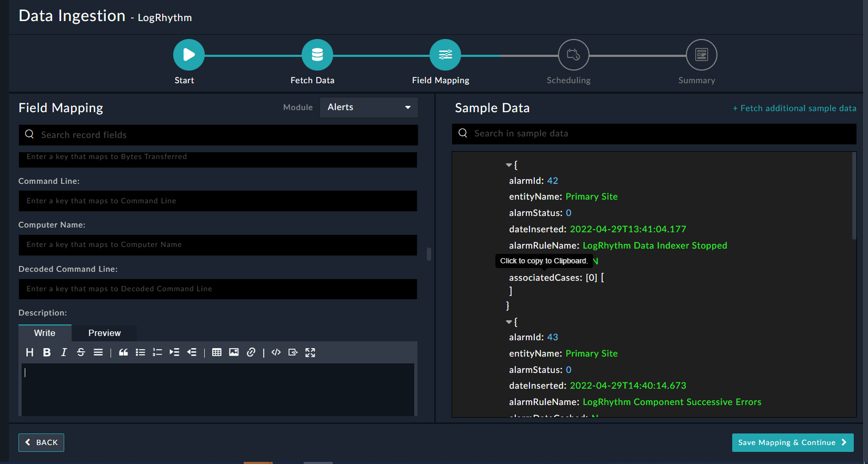The width and height of the screenshot is (868, 464).
Task: Expand the editor to fullscreen
Action: coord(310,352)
